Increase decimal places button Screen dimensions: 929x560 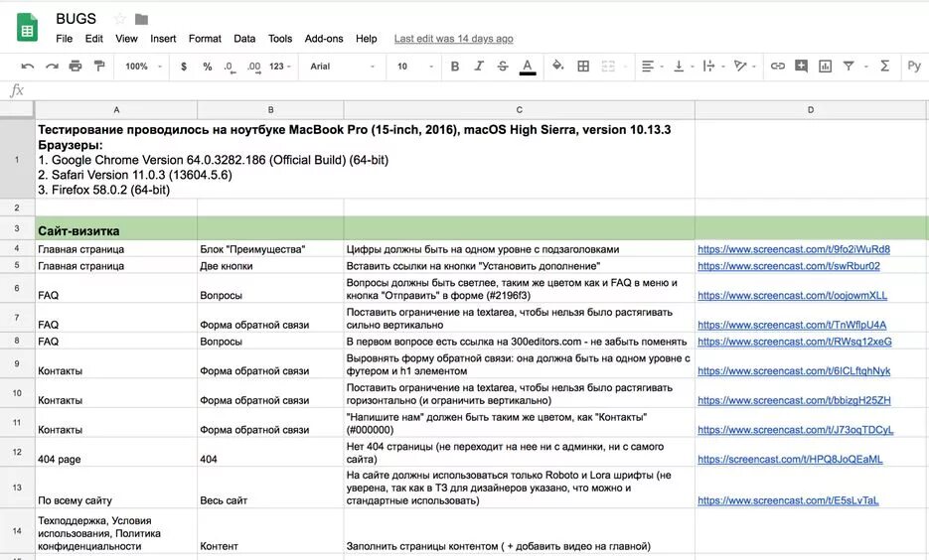(x=253, y=67)
